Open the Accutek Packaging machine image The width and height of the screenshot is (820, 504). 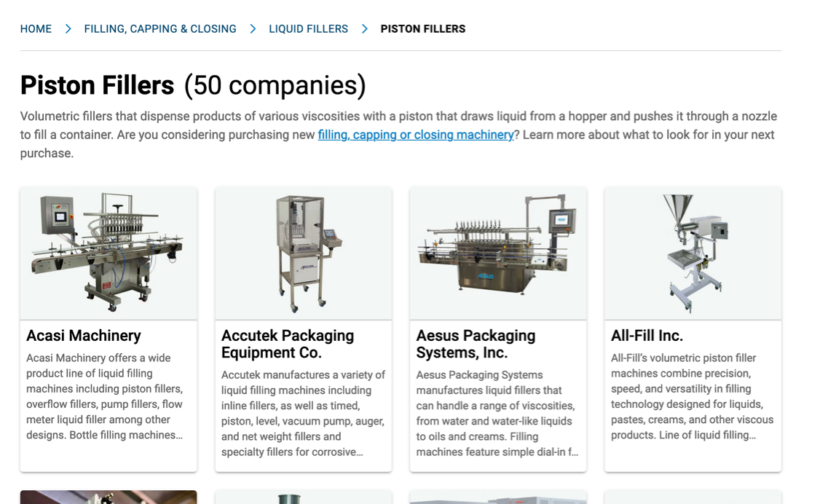[x=303, y=253]
